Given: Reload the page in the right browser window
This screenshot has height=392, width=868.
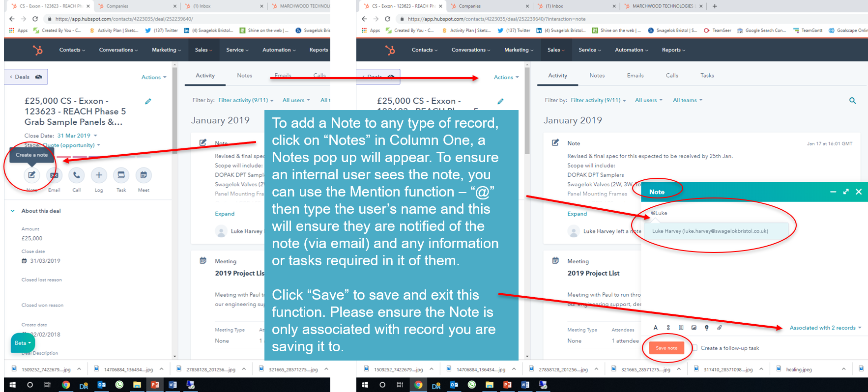Looking at the screenshot, I should [387, 19].
